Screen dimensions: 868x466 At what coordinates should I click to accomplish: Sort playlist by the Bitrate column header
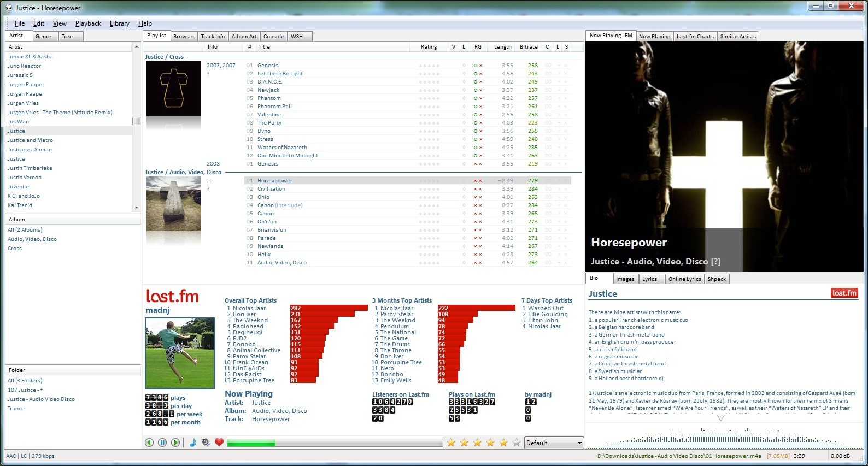click(529, 47)
